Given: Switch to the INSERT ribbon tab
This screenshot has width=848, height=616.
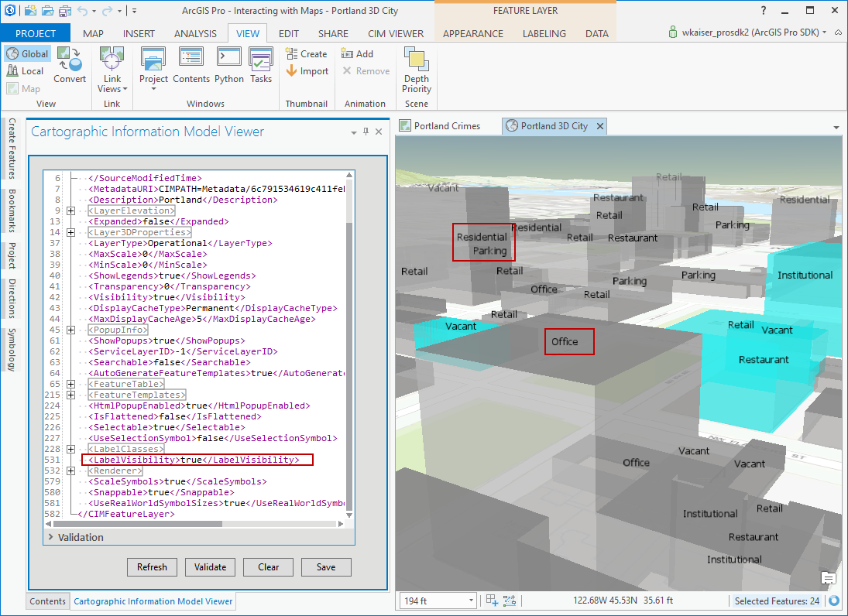Looking at the screenshot, I should (x=139, y=33).
